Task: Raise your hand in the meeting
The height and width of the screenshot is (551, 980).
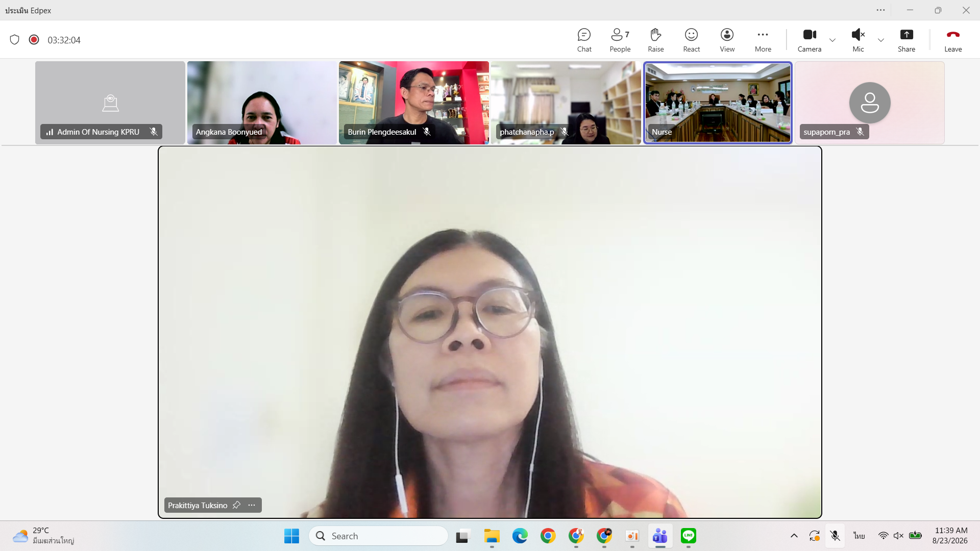Action: tap(655, 40)
